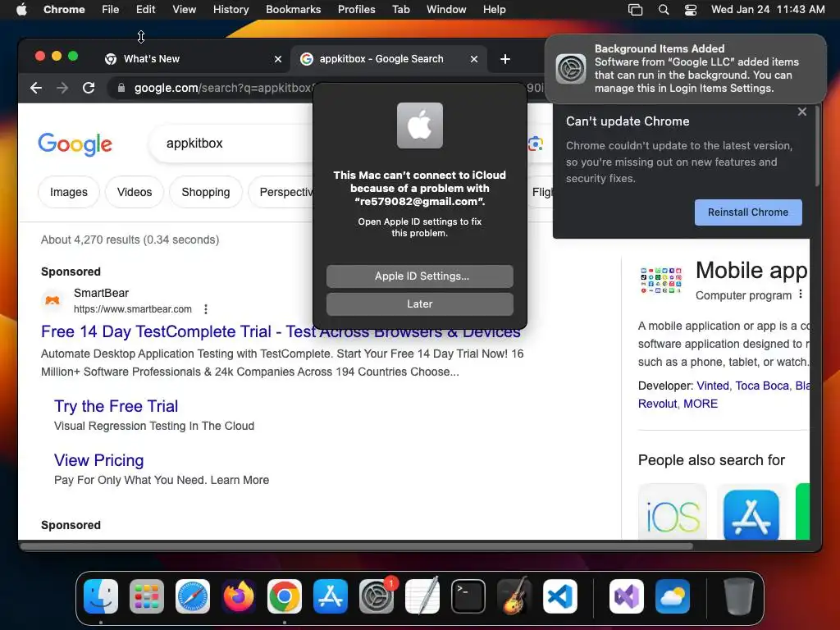
Task: Open Launchpad from the Dock
Action: 147,596
